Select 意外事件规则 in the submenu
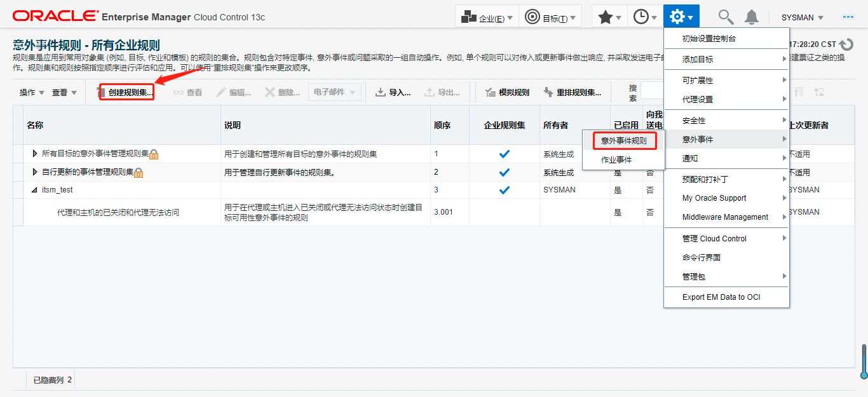Image resolution: width=868 pixels, height=397 pixels. point(624,141)
